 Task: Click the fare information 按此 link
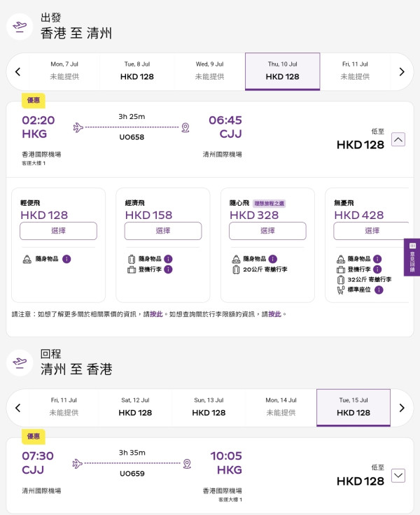pos(156,314)
